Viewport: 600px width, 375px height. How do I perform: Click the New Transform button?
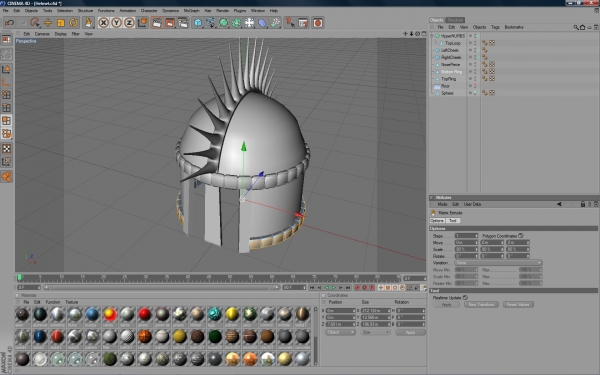coord(481,305)
